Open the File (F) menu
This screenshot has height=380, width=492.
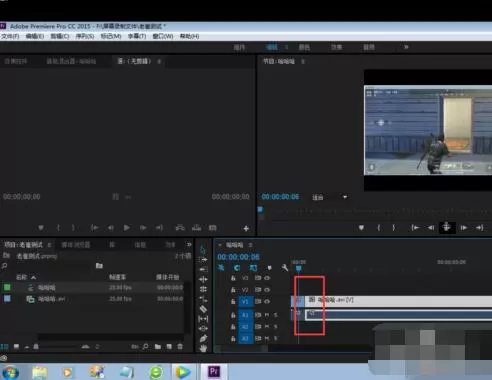10,36
